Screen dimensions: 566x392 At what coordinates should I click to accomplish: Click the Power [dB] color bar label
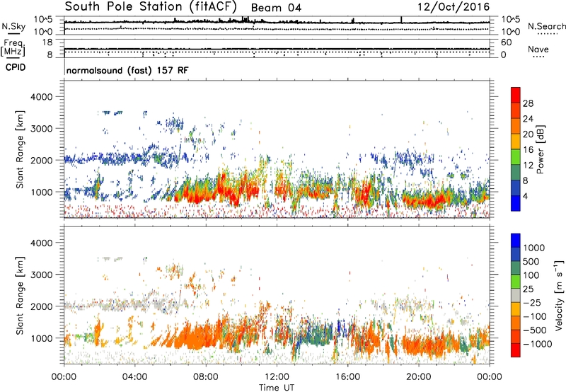541,149
